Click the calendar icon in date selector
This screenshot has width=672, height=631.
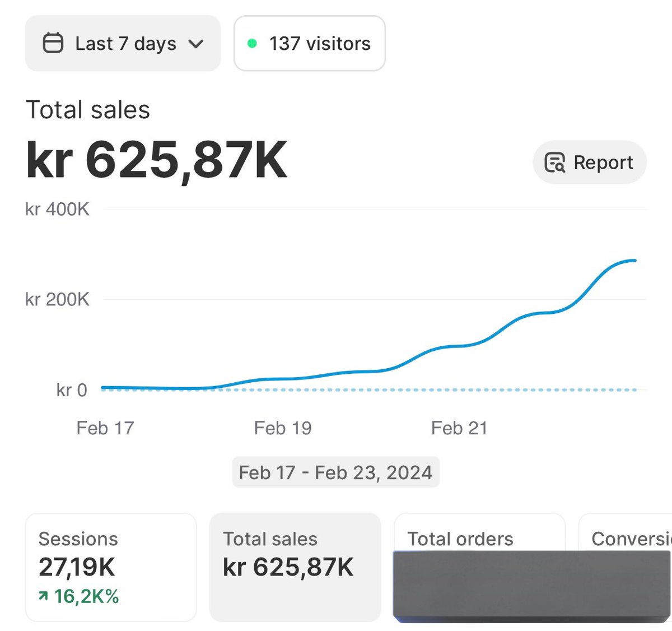[54, 43]
